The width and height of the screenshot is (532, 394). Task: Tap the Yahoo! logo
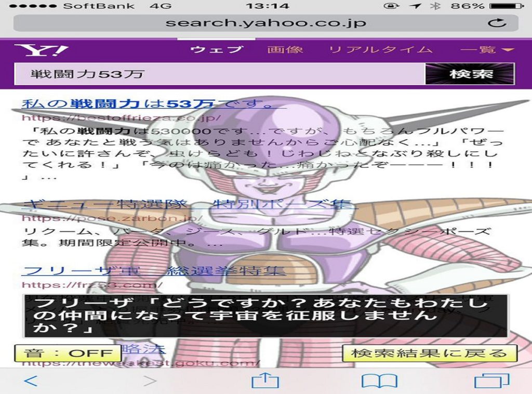[41, 50]
